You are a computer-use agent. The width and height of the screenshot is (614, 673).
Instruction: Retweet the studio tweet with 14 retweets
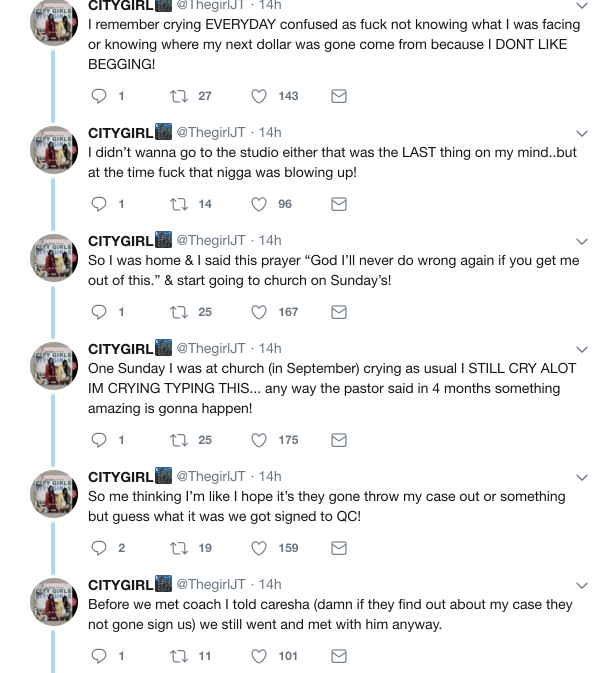181,204
